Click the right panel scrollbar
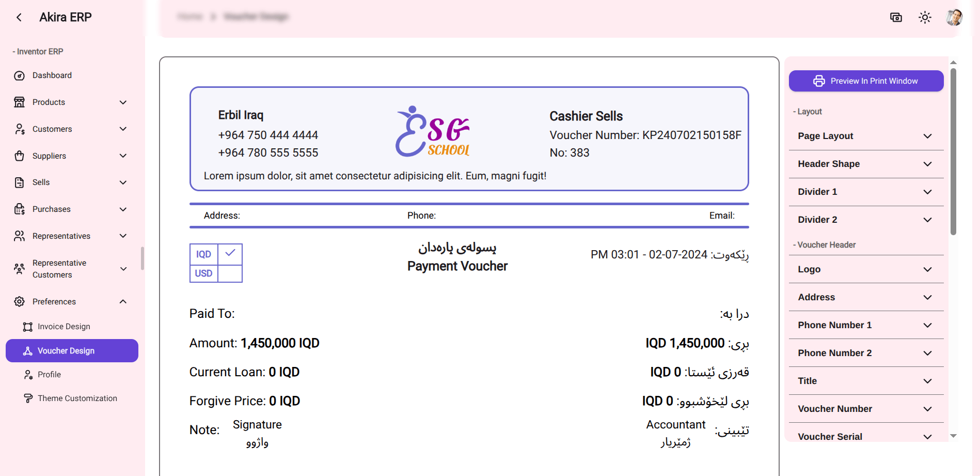Screen dimensions: 980x476 (953, 151)
